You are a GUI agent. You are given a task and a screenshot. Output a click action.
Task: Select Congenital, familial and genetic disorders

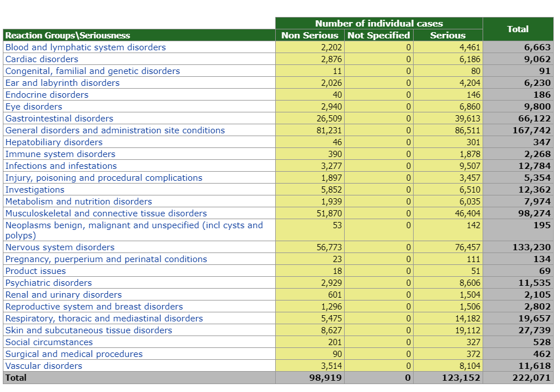coord(93,71)
